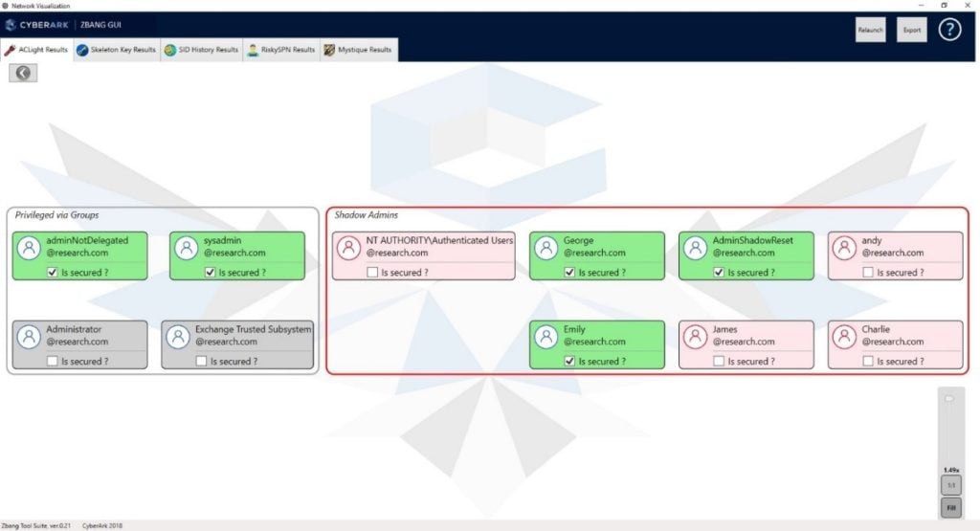Click the back arrow button

(x=23, y=73)
